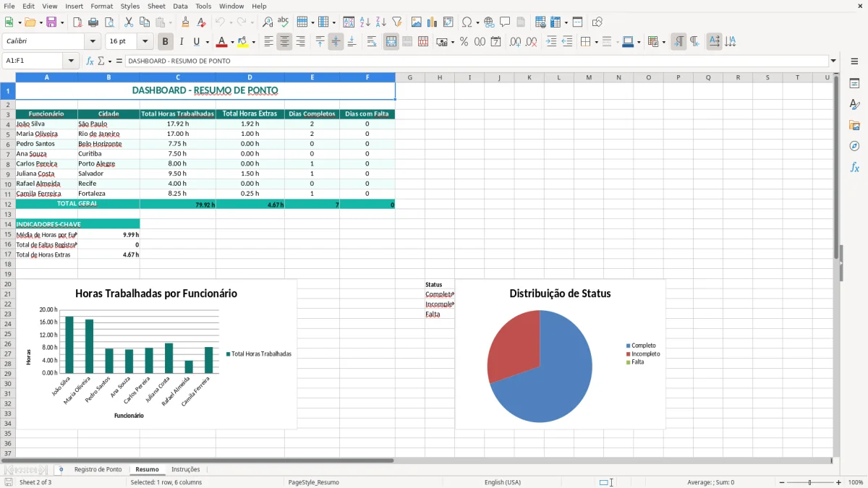
Task: Toggle Center Vertically alignment
Action: [x=336, y=42]
